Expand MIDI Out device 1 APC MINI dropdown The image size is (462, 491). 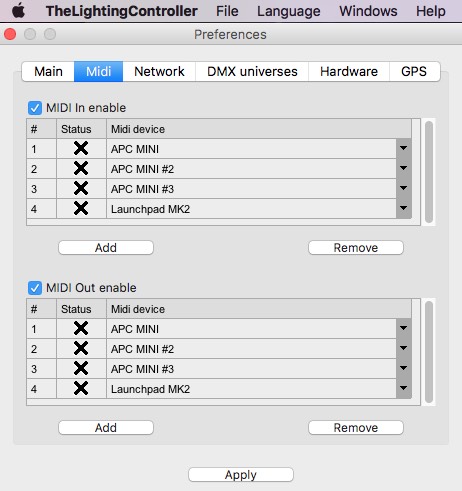[404, 329]
